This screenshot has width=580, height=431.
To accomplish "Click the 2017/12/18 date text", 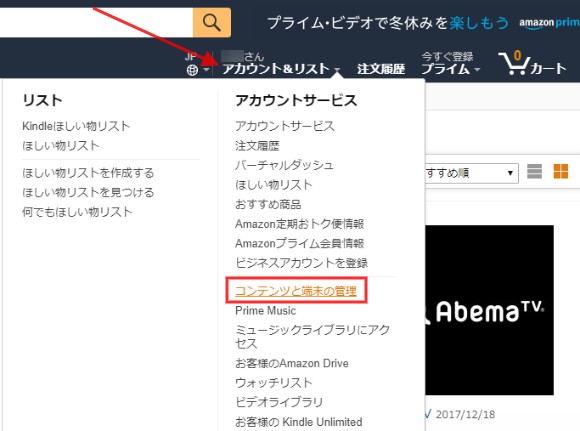I will (x=465, y=414).
